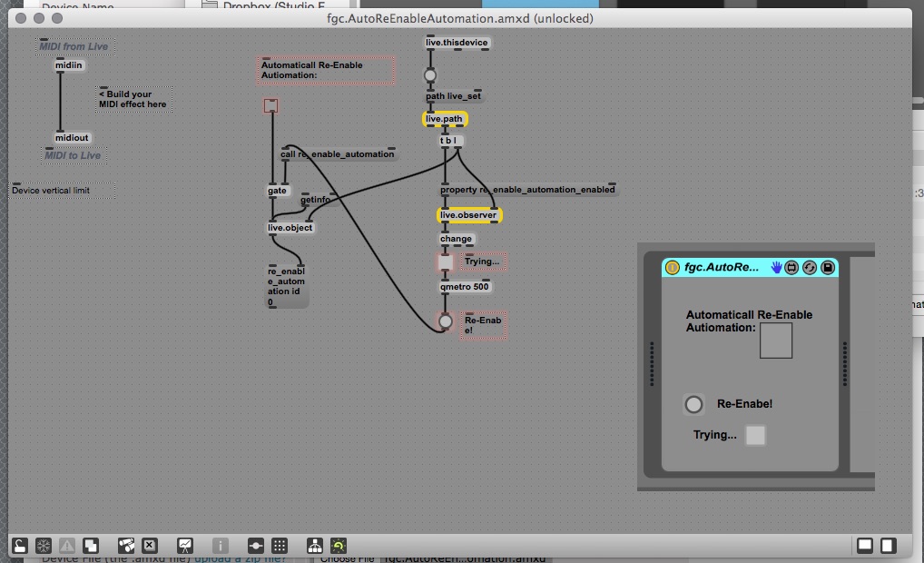Screen dimensions: 924x563
Task: Show the right sidebar panel toggle
Action: tap(888, 546)
